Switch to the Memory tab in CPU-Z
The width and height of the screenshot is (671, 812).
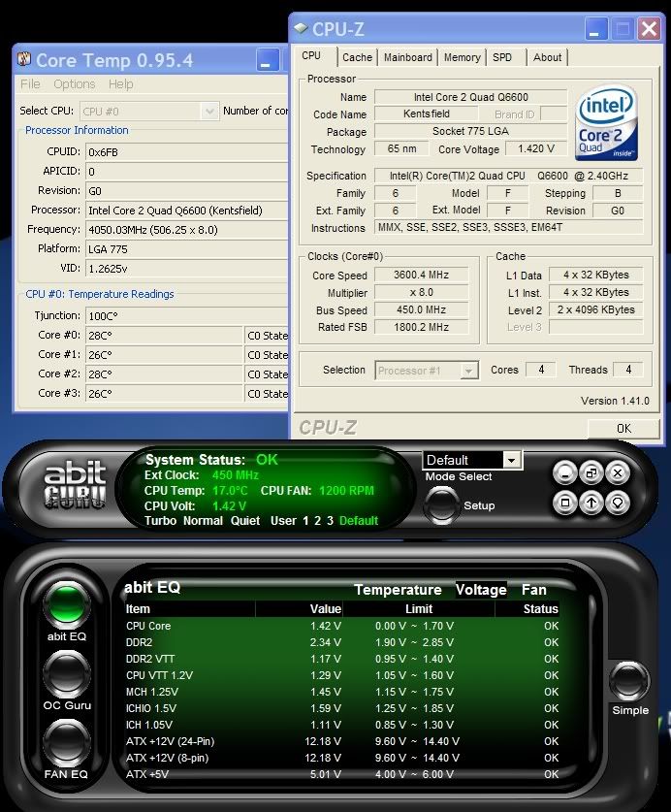(462, 57)
